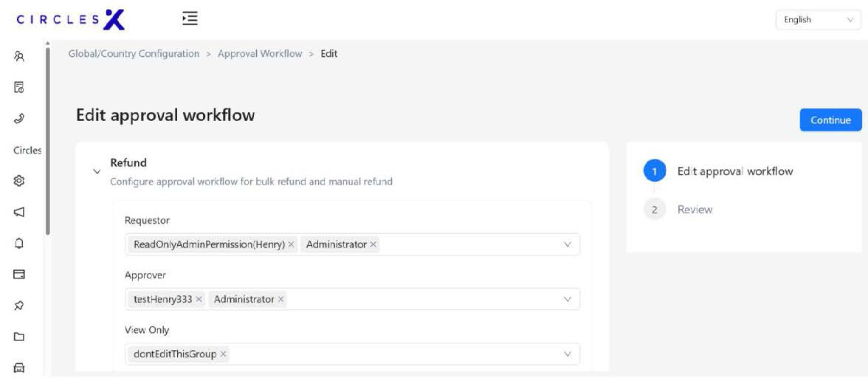Remove the dontEditThisGroup tag from View Only
Screen dimensions: 868x381
224,354
